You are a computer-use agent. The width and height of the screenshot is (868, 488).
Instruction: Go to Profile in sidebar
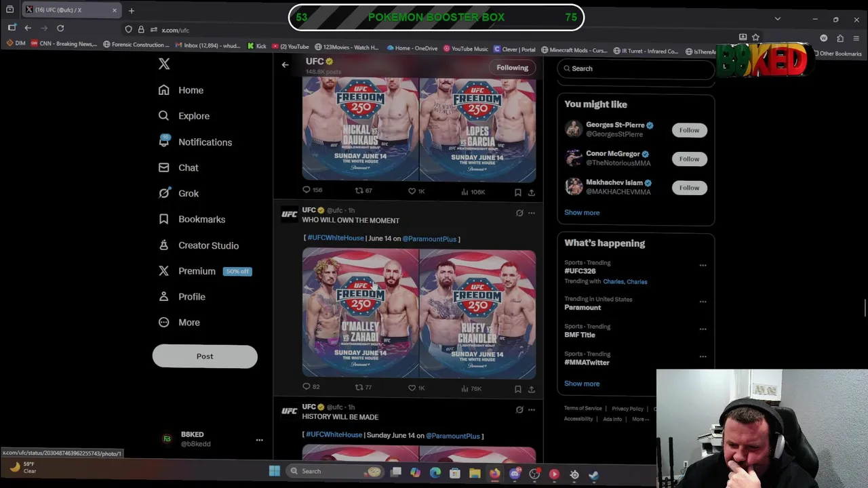pos(182,297)
